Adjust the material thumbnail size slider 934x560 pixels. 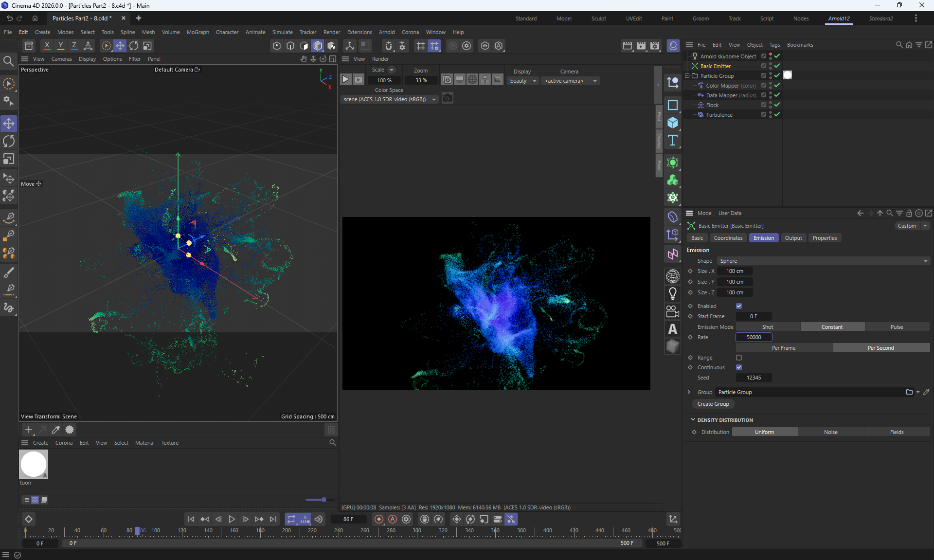click(x=323, y=500)
